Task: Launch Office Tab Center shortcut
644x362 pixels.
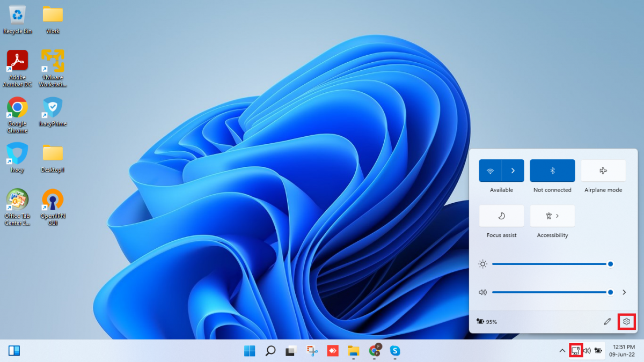Action: click(17, 207)
